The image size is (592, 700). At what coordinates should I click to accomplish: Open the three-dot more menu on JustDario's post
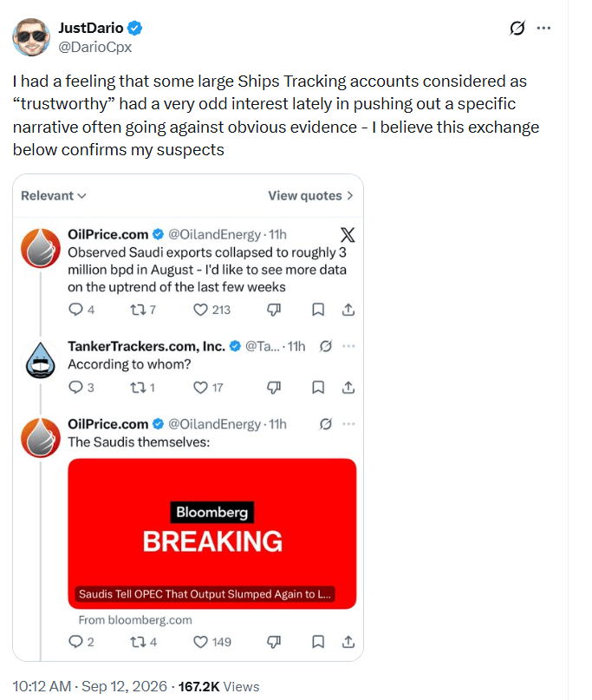(543, 28)
